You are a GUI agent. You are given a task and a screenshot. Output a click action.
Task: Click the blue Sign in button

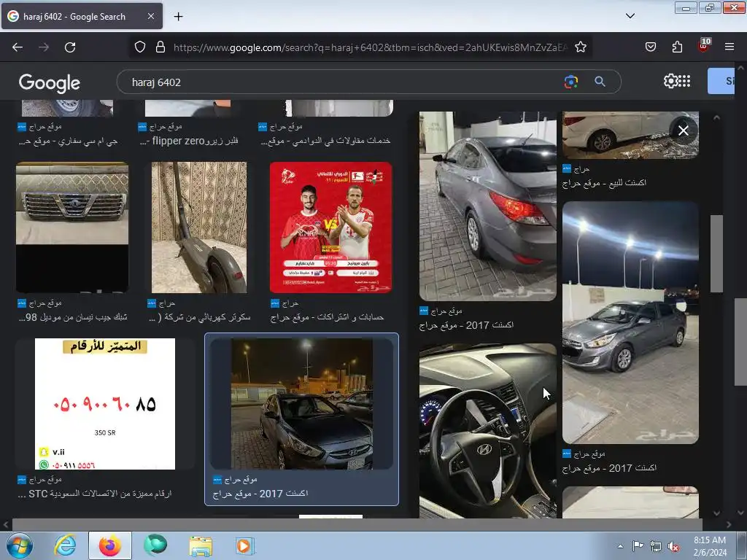pyautogui.click(x=721, y=81)
